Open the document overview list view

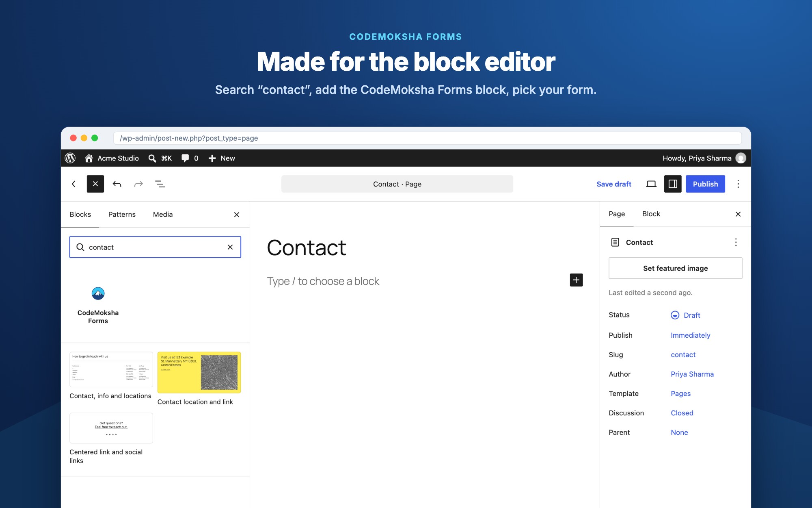(160, 184)
